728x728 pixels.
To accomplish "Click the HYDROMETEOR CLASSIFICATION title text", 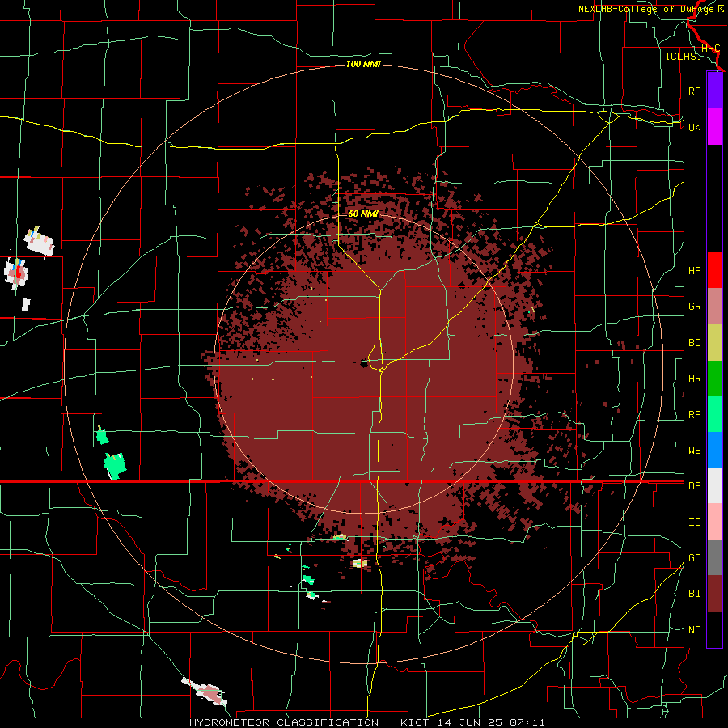I will 284,722.
